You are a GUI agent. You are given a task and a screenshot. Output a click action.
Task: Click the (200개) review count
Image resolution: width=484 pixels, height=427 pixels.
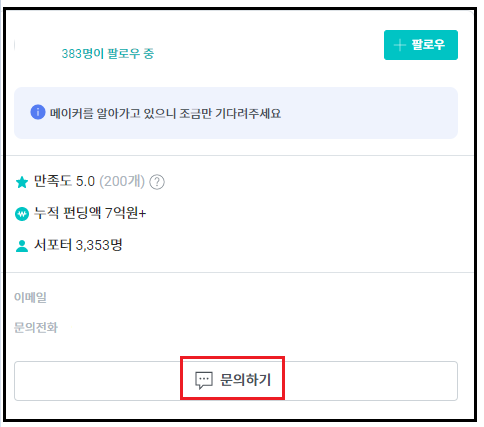tap(122, 181)
